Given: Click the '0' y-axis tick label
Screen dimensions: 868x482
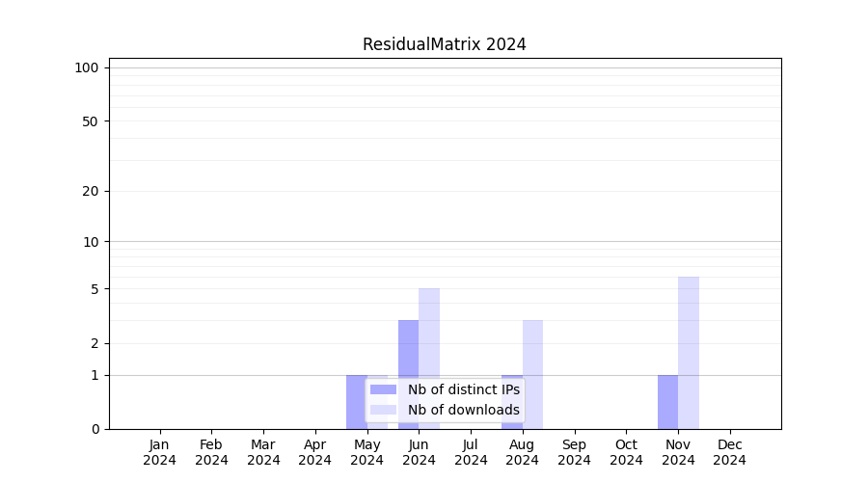Looking at the screenshot, I should [x=95, y=429].
